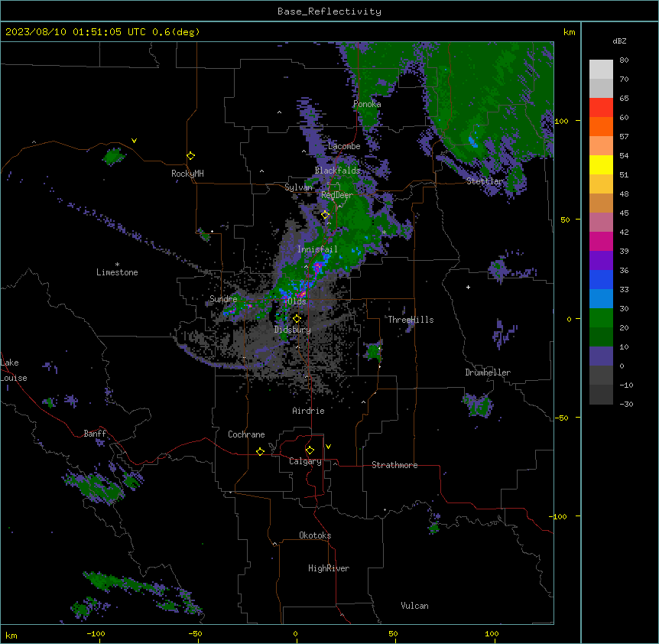Click the Innisfail city label
This screenshot has height=644, width=659.
[x=317, y=249]
